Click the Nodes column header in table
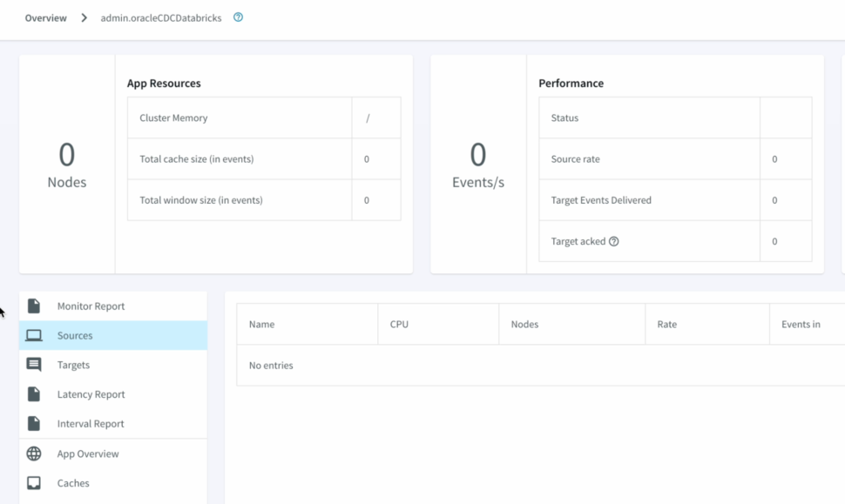This screenshot has width=845, height=504. point(524,325)
